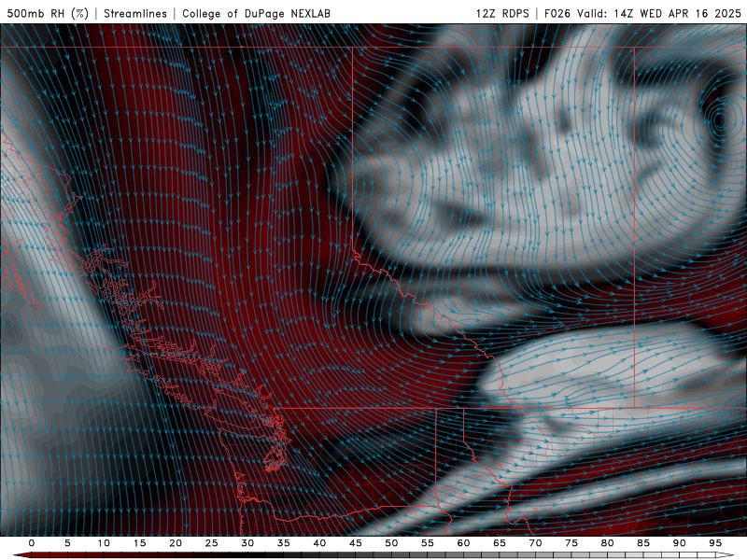747x560 pixels.
Task: Click the '70' colorbar scale label
Action: click(x=535, y=543)
